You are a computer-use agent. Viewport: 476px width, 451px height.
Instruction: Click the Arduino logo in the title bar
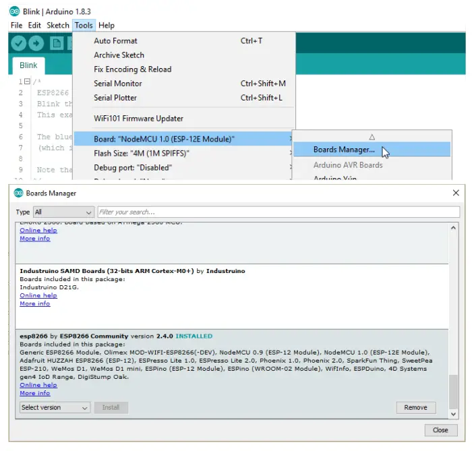point(14,11)
